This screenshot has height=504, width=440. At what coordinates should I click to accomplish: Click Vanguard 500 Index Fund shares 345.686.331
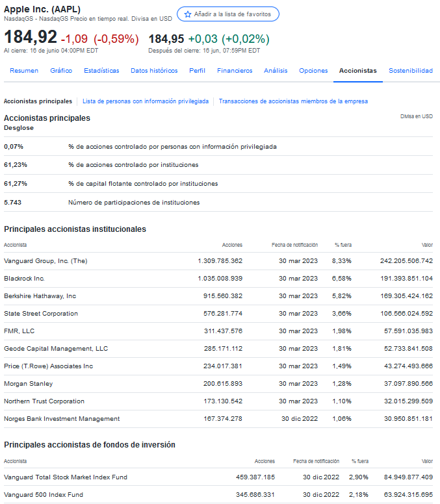point(255,495)
